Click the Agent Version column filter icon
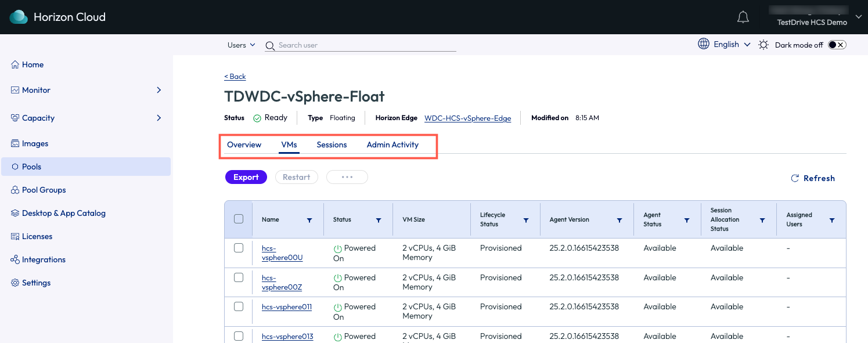 click(620, 220)
